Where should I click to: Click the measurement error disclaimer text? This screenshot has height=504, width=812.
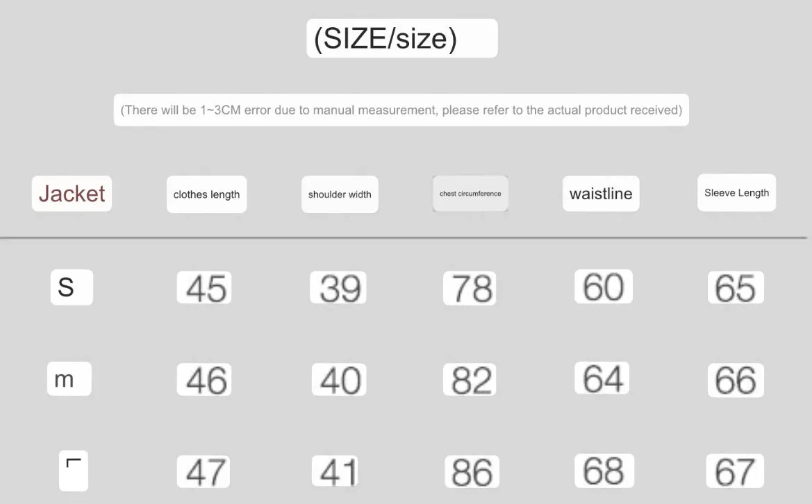(x=401, y=110)
